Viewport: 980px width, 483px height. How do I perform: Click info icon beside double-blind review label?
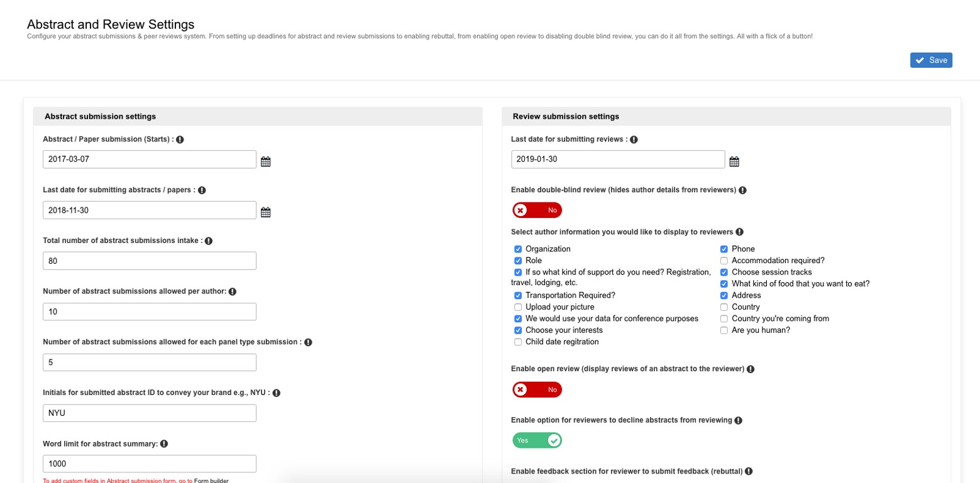click(742, 190)
